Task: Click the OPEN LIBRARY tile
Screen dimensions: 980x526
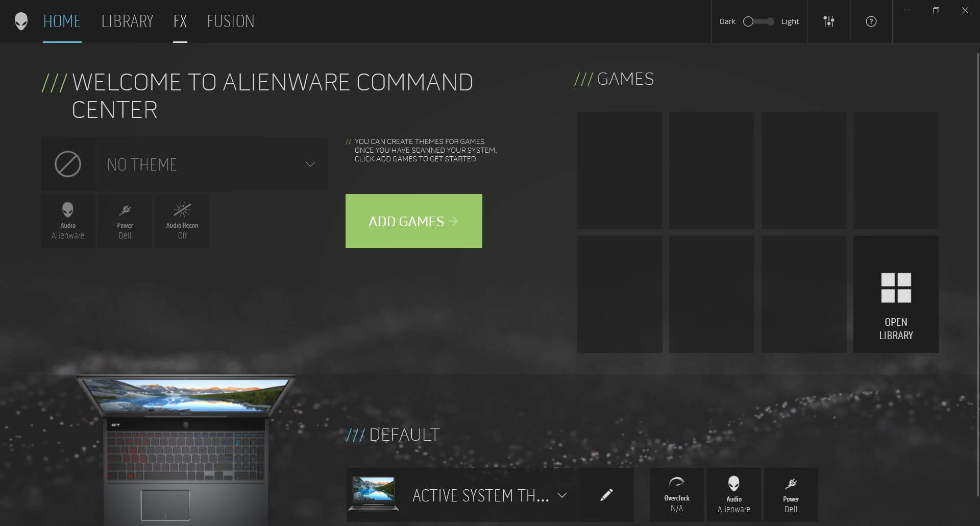Action: (x=896, y=294)
